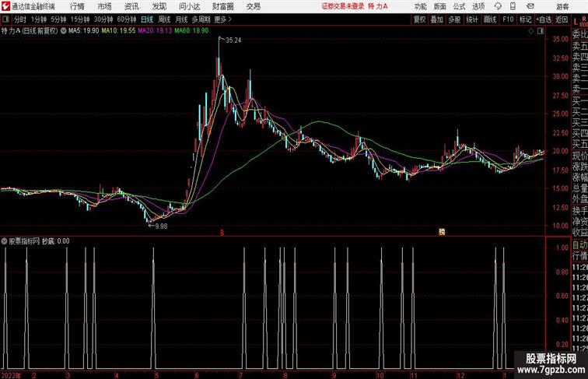Click the 标记 mark toolbar button
The image size is (588, 379).
pos(525,19)
